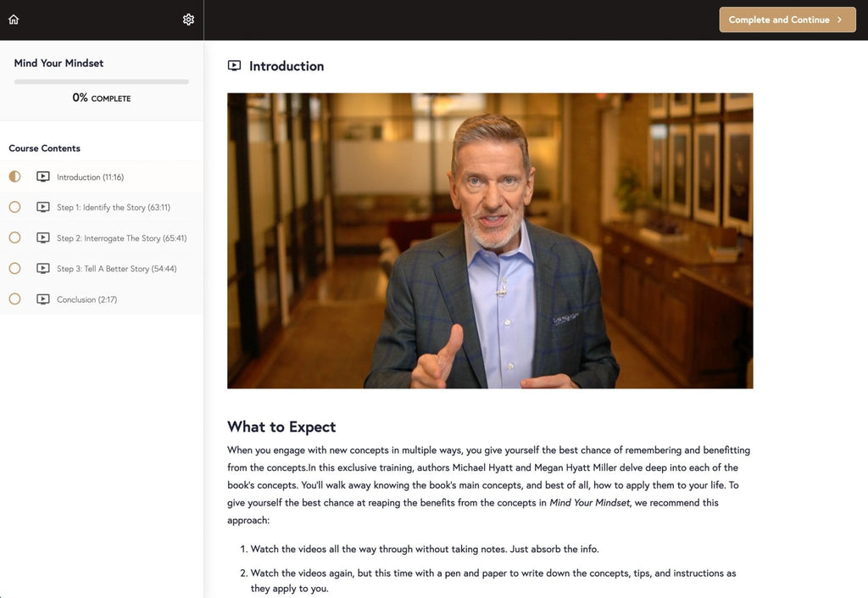Open settings gear in sidebar header
This screenshot has height=598, width=868.
point(188,20)
